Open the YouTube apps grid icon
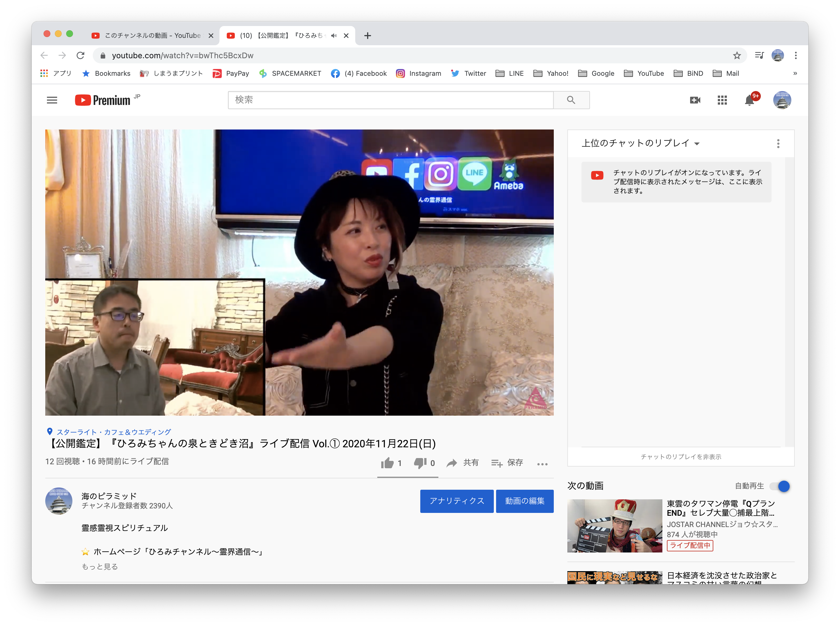 [722, 100]
